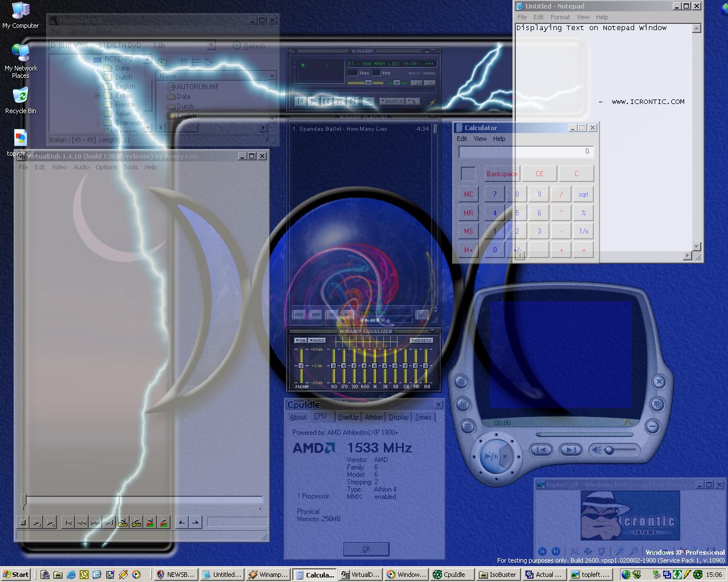This screenshot has width=728, height=582.
Task: Step backward in VirtualDub toolbar
Action: [81, 522]
